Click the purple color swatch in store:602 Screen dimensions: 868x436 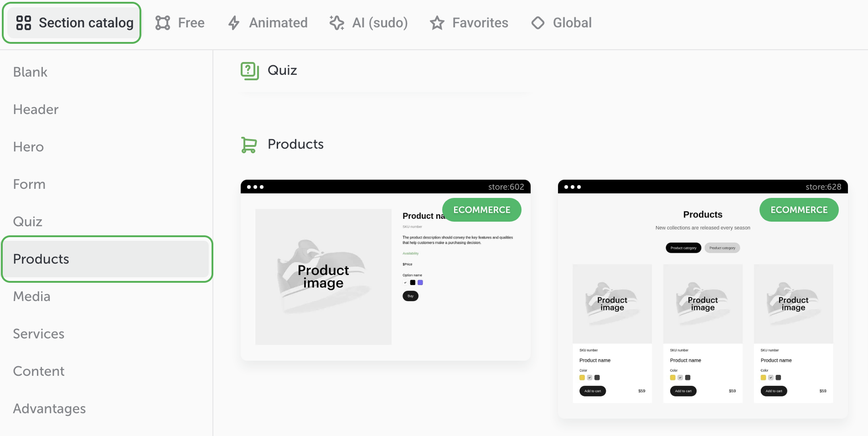point(420,283)
